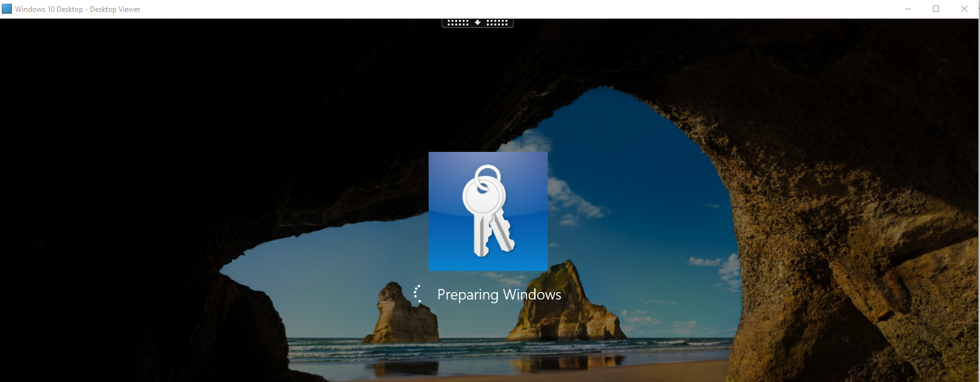980x382 pixels.
Task: Minimize the Desktop Viewer window
Action: 908,9
